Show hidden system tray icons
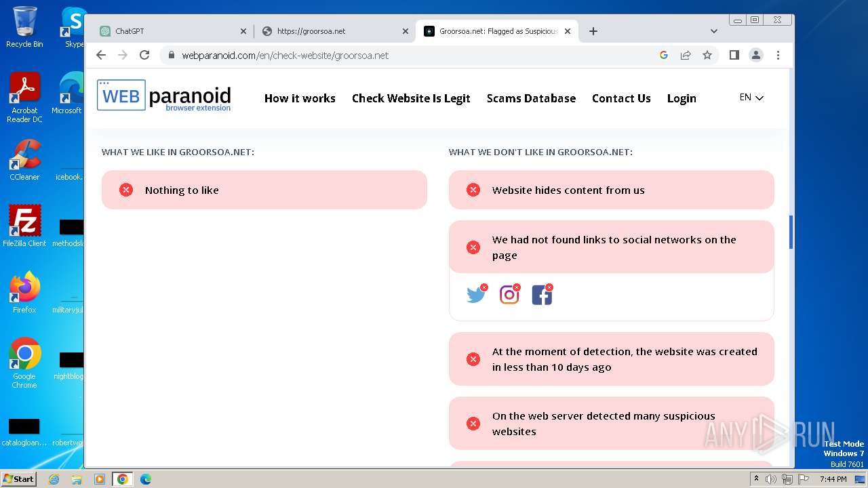Screen dimensions: 868x488 click(757, 479)
